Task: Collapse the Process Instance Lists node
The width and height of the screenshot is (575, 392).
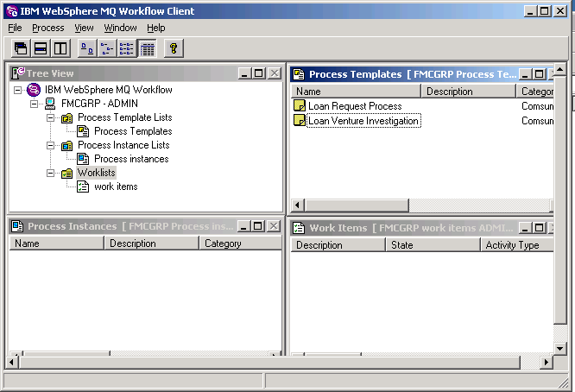Action: coord(51,145)
